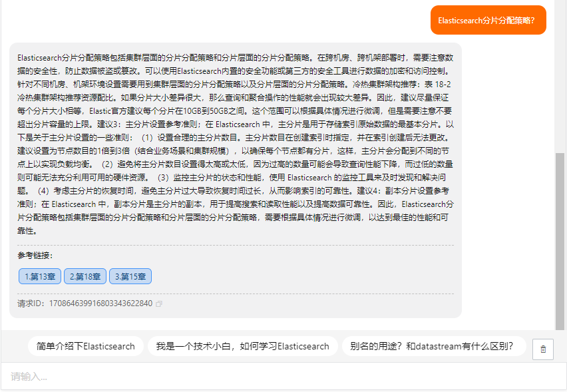Viewport: 567px width, 392px height.
Task: Click the 参考链接 label
Action: coord(35,256)
